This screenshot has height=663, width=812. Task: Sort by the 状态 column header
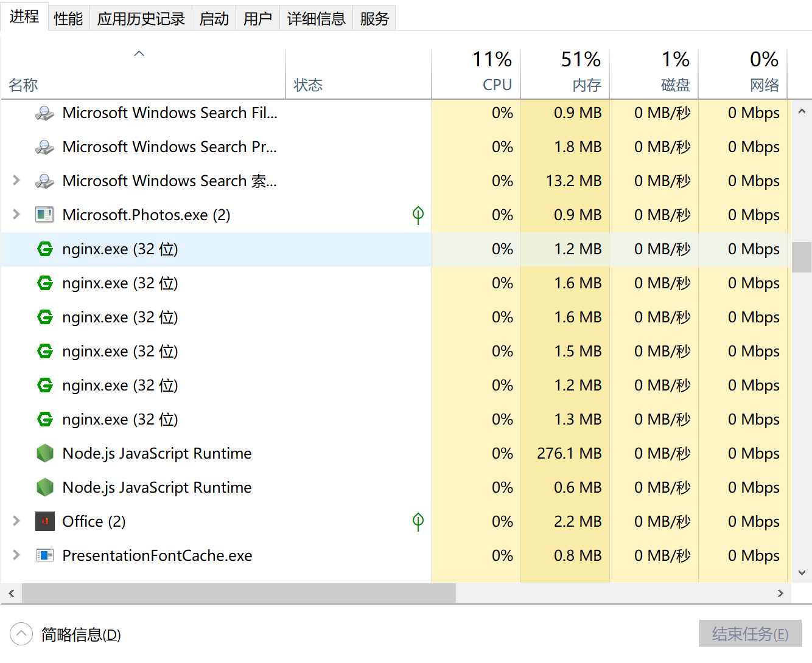tap(359, 74)
